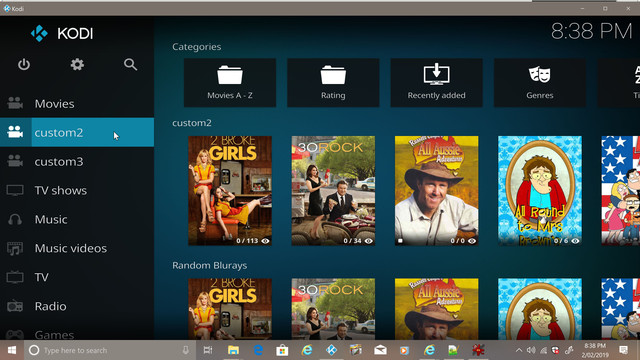Toggle watched eye icon on 30 Rock poster
640x360 pixels.
(x=369, y=241)
